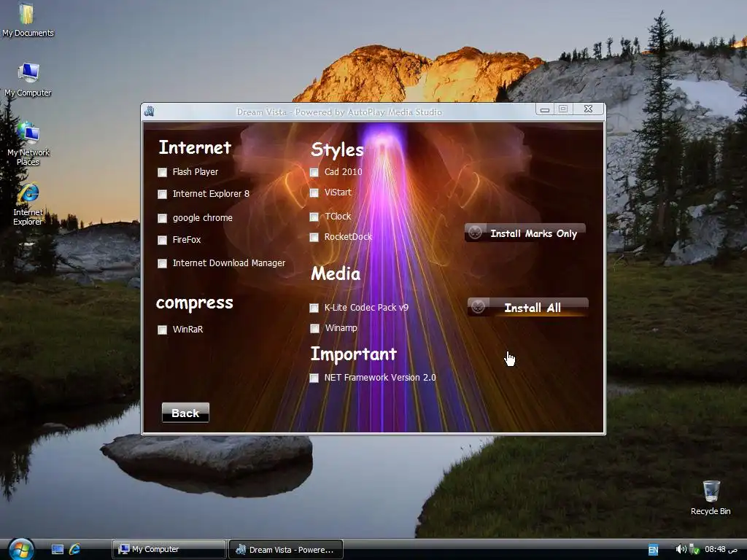747x560 pixels.
Task: Check the Flash Player checkbox
Action: pos(163,172)
